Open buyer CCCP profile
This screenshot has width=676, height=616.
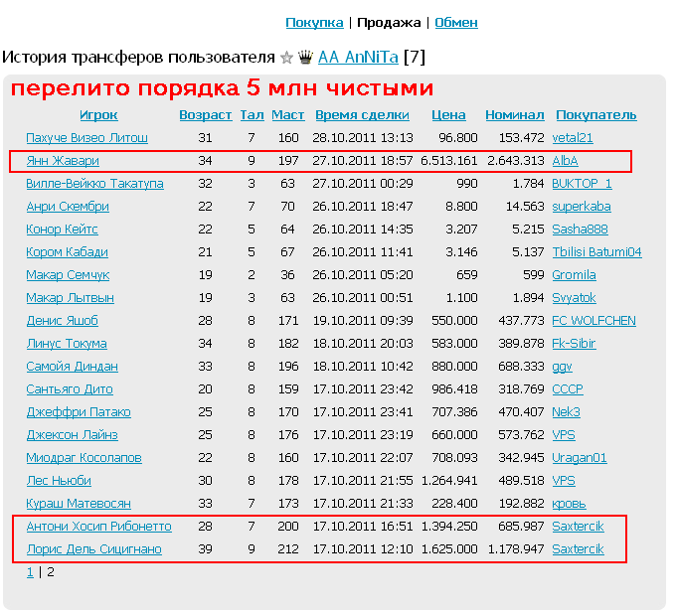[568, 389]
